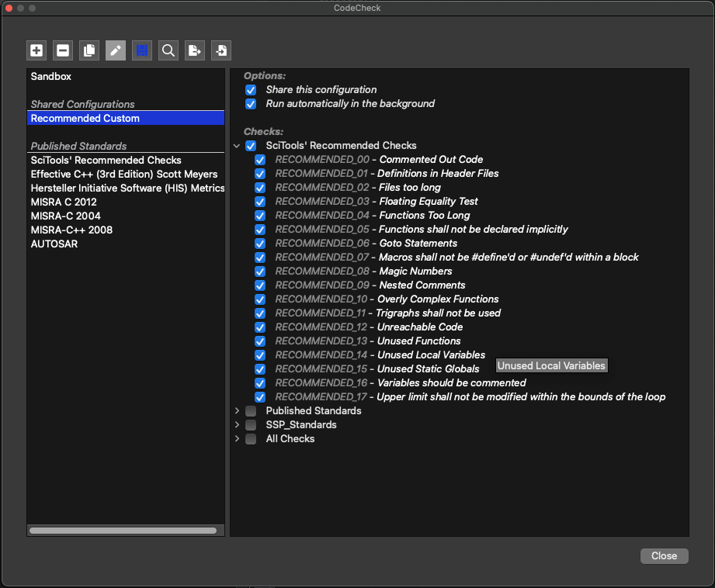This screenshot has height=588, width=715.
Task: Click RECOMMENDED_15 Unused Static Globals text
Action: [x=377, y=369]
